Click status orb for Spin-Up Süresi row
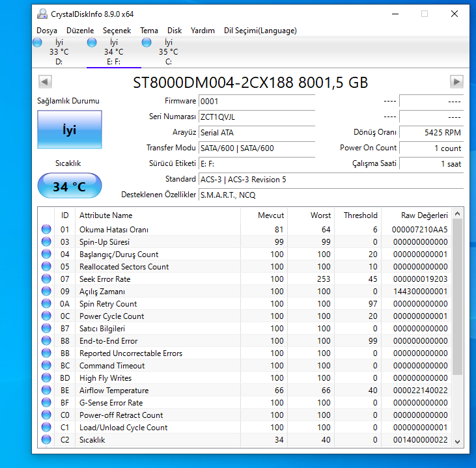 46,241
